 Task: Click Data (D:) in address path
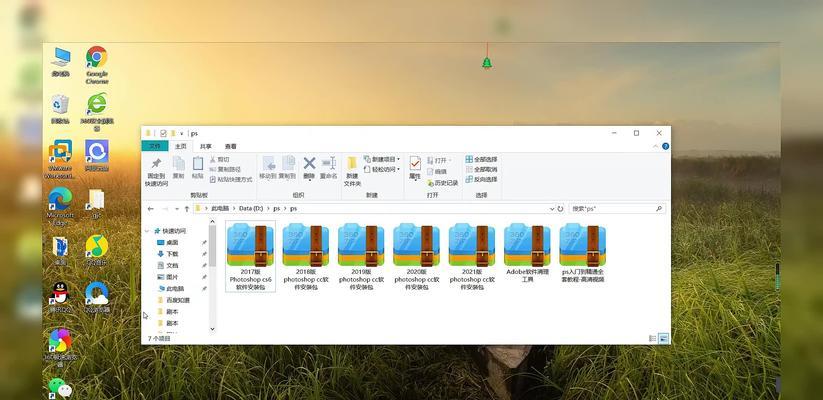(251, 208)
